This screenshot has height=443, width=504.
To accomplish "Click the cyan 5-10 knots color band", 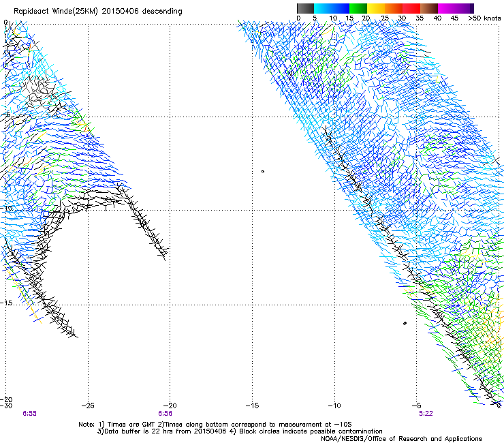I will point(322,8).
